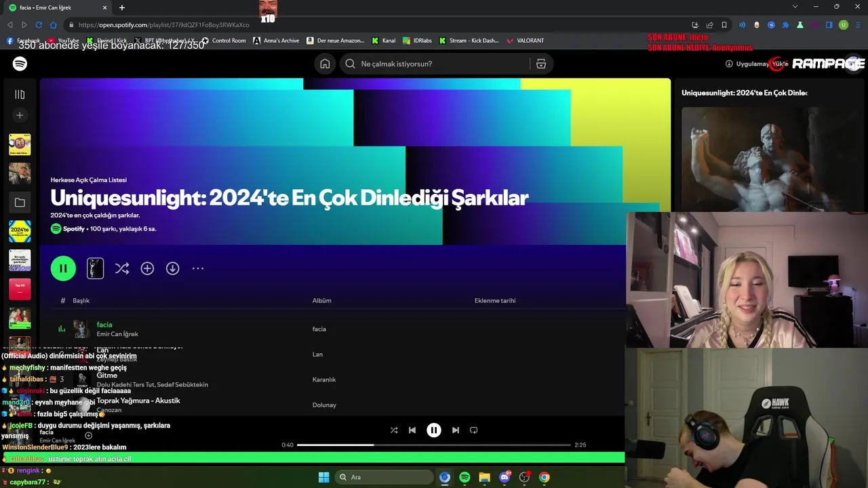Screen dimensions: 868x488
Task: Collapse Your Library sidebar icon
Action: coord(20,94)
